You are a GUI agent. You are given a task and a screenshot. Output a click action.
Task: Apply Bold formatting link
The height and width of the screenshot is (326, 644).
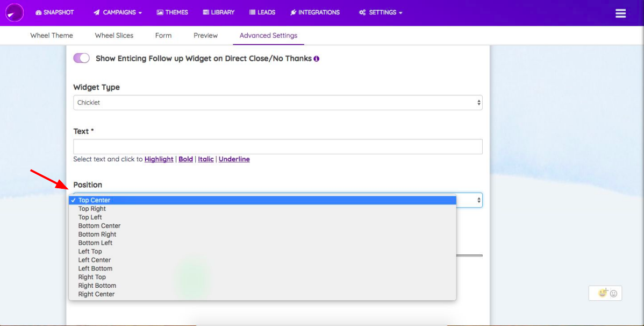(185, 159)
